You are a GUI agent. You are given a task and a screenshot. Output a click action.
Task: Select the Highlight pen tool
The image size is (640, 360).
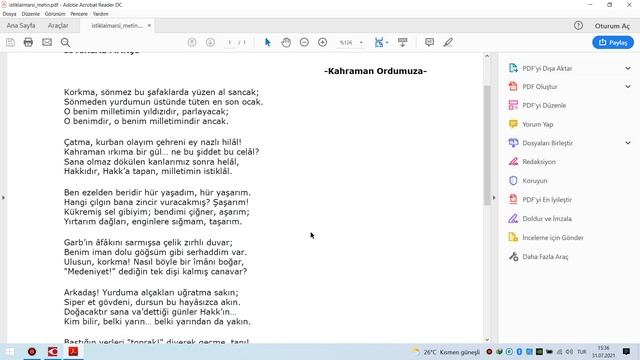pos(448,42)
